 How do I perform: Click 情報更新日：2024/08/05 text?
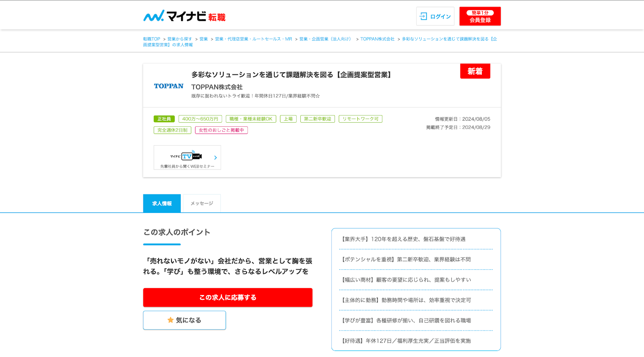462,119
